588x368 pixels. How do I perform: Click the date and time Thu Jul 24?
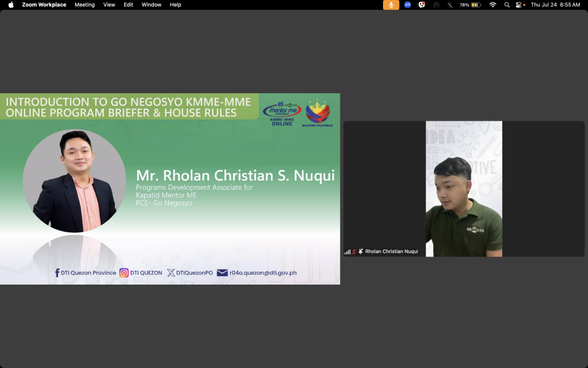[x=555, y=5]
